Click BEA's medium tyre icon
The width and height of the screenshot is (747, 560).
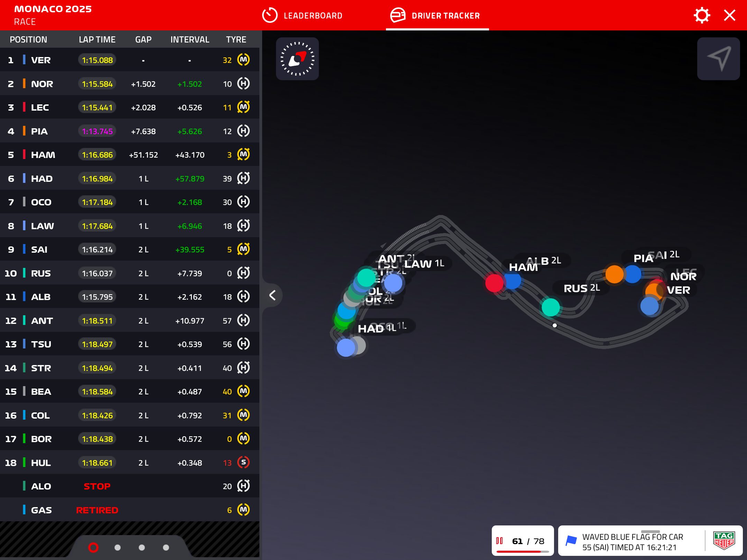coord(243,391)
